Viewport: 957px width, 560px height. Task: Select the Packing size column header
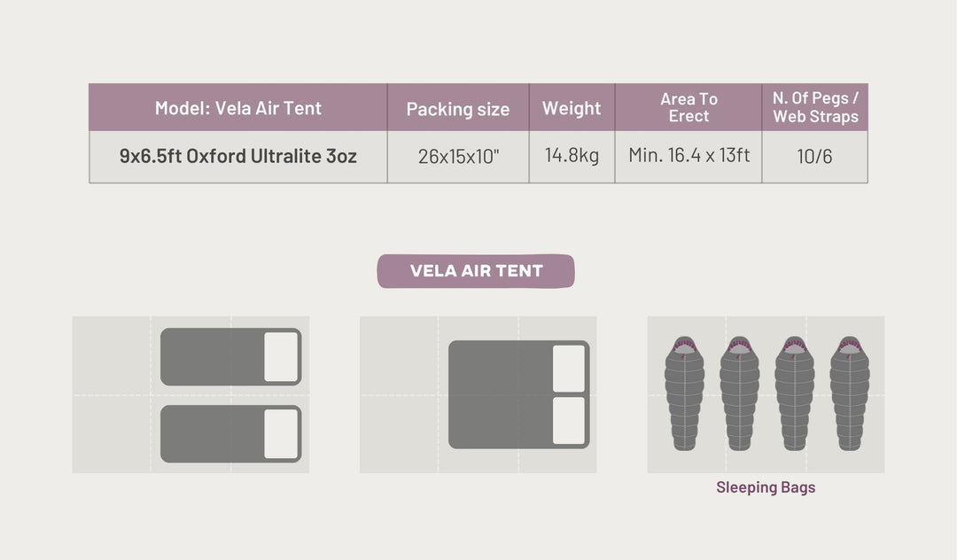pyautogui.click(x=458, y=109)
